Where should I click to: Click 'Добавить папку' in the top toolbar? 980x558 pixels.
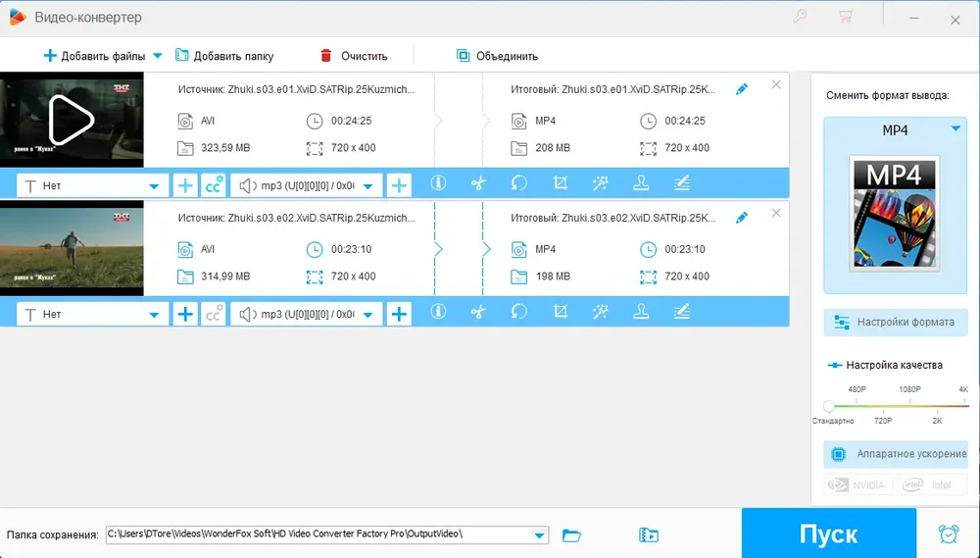pyautogui.click(x=224, y=56)
